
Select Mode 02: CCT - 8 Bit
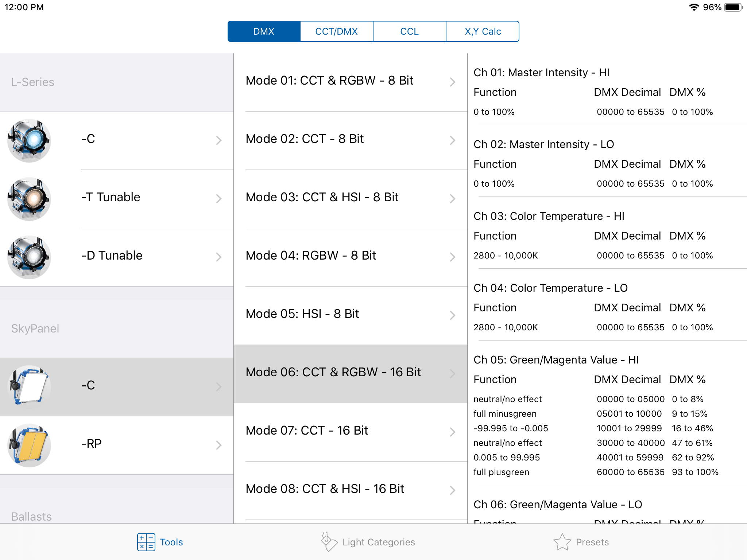(305, 139)
